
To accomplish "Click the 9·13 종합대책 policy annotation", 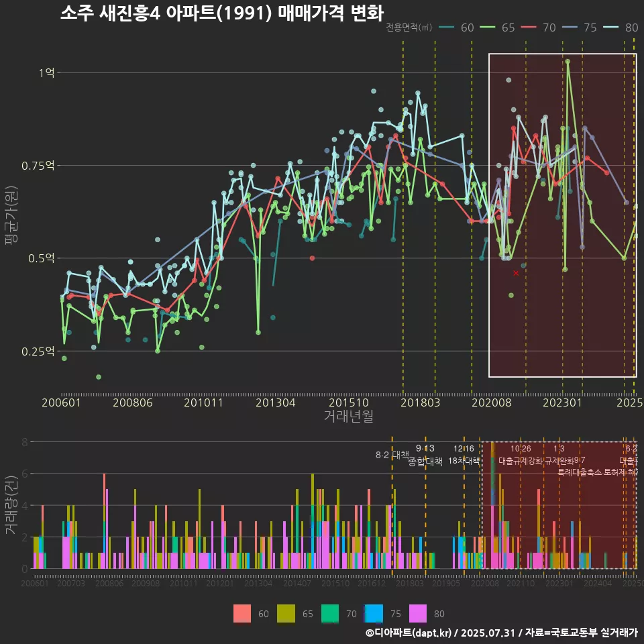I will click(x=425, y=455).
